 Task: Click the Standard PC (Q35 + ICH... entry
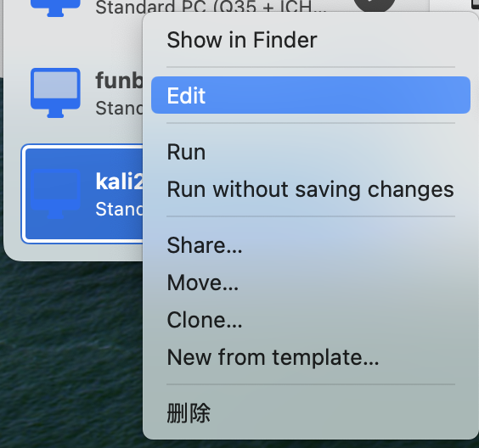coord(211,8)
